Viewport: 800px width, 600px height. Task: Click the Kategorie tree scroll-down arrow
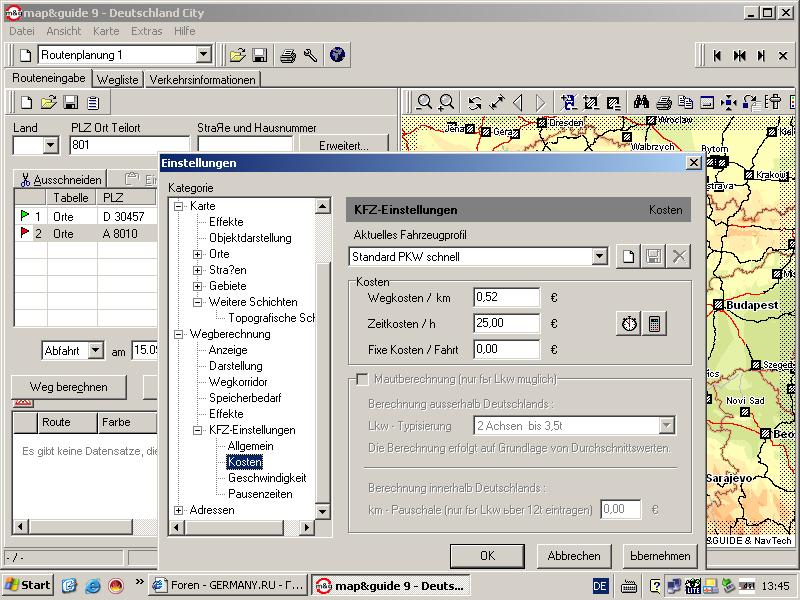(322, 511)
